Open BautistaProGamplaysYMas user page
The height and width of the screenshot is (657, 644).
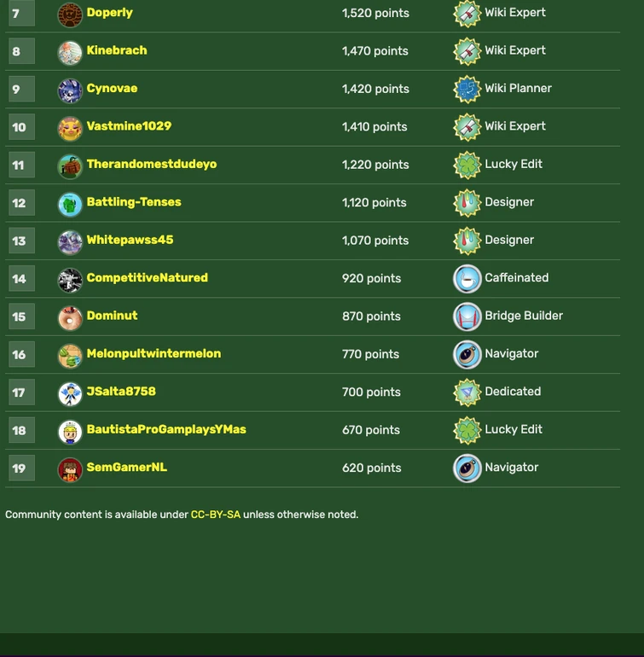(166, 429)
